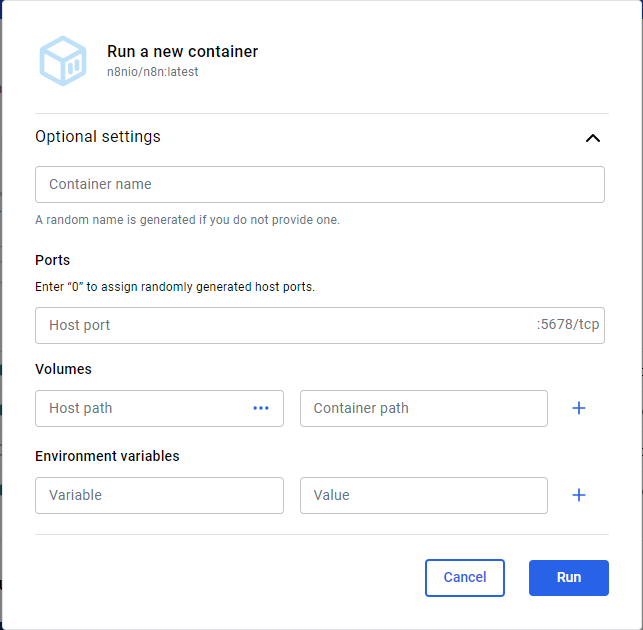Add another volume with plus icon
Viewport: 643px width, 630px height.
579,408
